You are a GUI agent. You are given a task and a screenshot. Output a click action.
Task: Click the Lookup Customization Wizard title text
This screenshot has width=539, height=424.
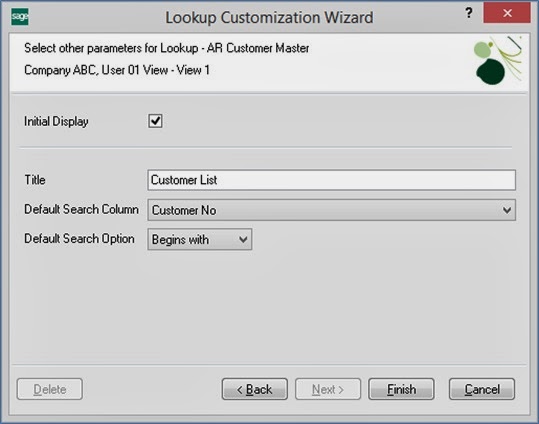click(269, 18)
